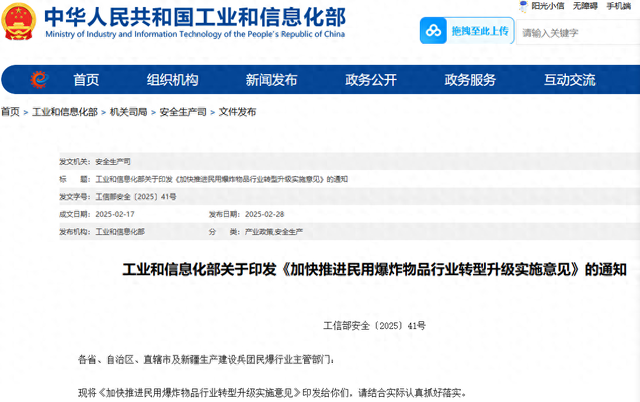Screen dimensions: 640x402
Task: Click the blue cloud upload icon
Action: tap(435, 31)
